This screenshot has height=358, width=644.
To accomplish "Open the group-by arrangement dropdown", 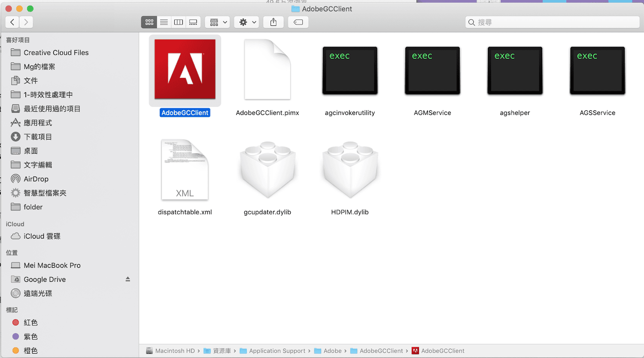I will tap(217, 22).
